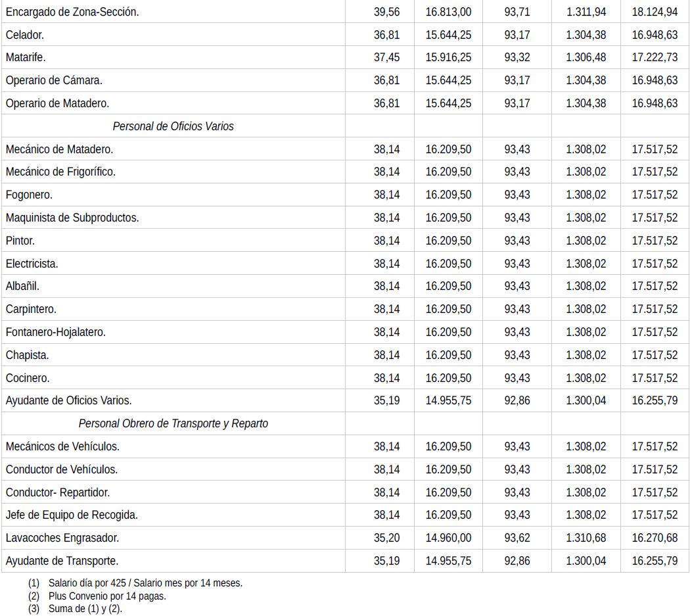Click the 'Encargado de Zona-Sección' row label
Viewport: 690px width, 616px height.
point(72,12)
